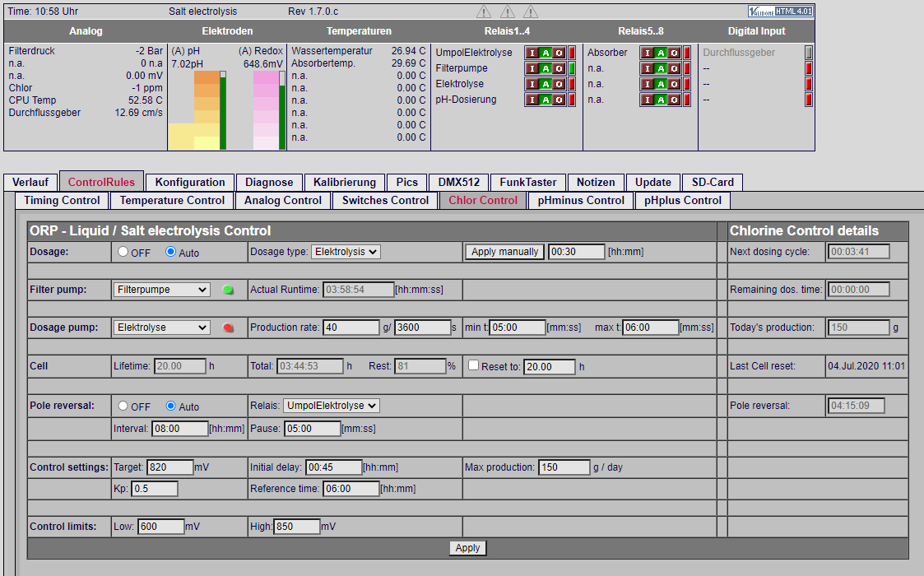This screenshot has height=576, width=924.
Task: Click the Last Cell reset date text
Action: click(x=866, y=366)
